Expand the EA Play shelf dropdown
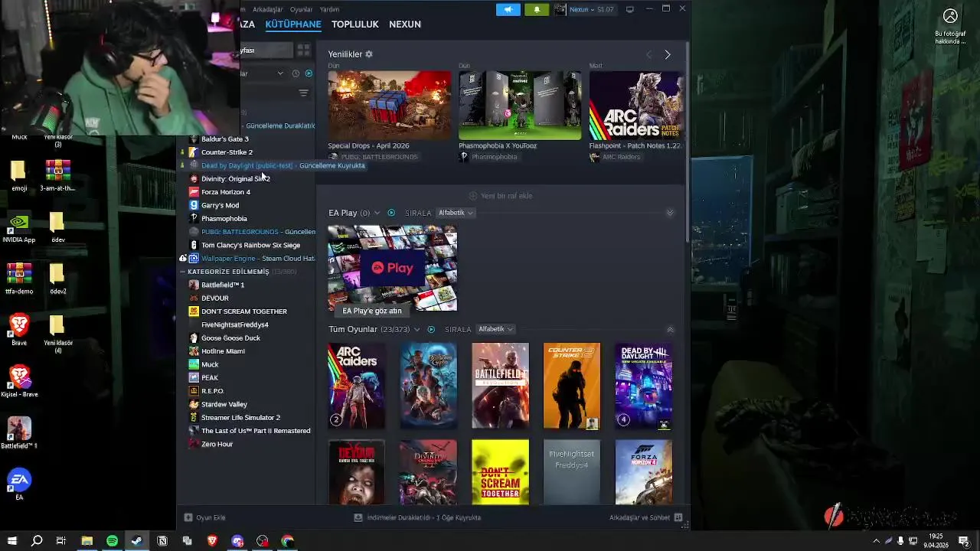 [377, 213]
